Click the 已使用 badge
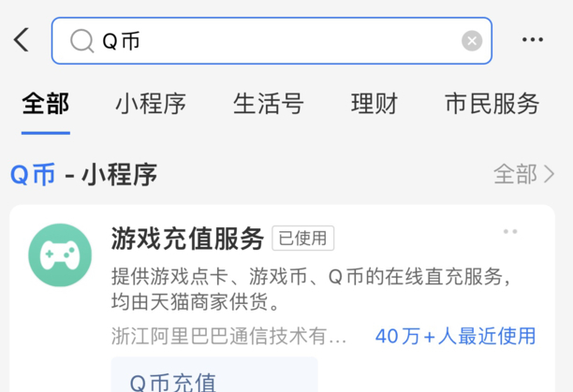Screen dimensions: 573x392 pos(302,239)
